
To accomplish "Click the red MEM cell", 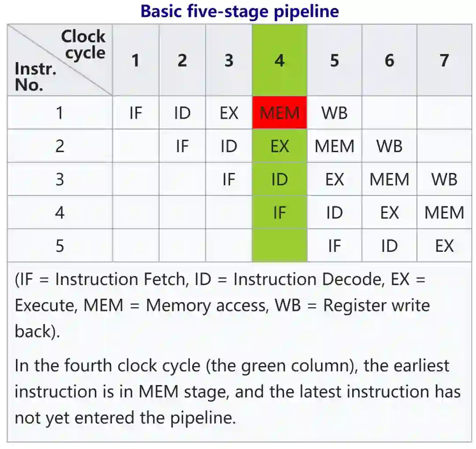I will pos(279,113).
